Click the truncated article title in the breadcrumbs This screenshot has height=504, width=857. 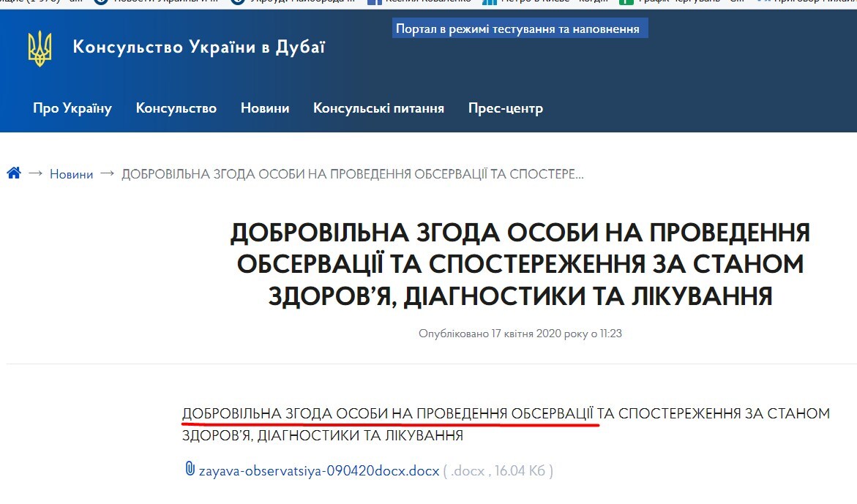tap(353, 173)
